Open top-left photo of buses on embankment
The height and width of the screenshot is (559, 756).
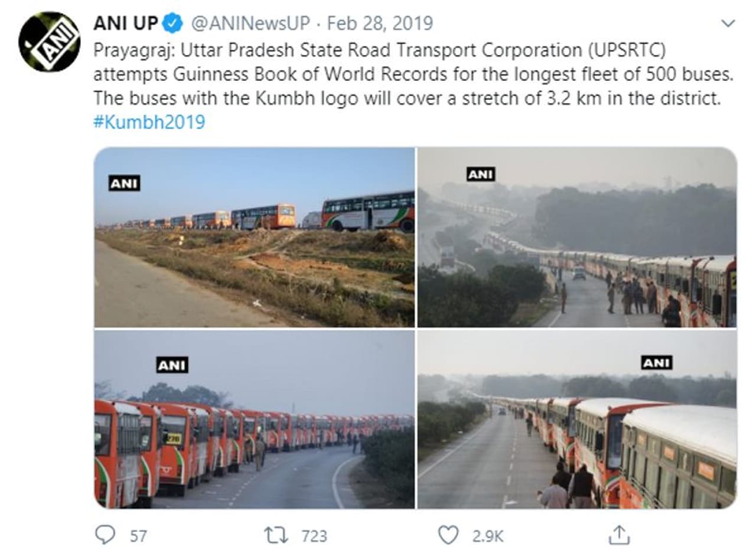(x=255, y=237)
